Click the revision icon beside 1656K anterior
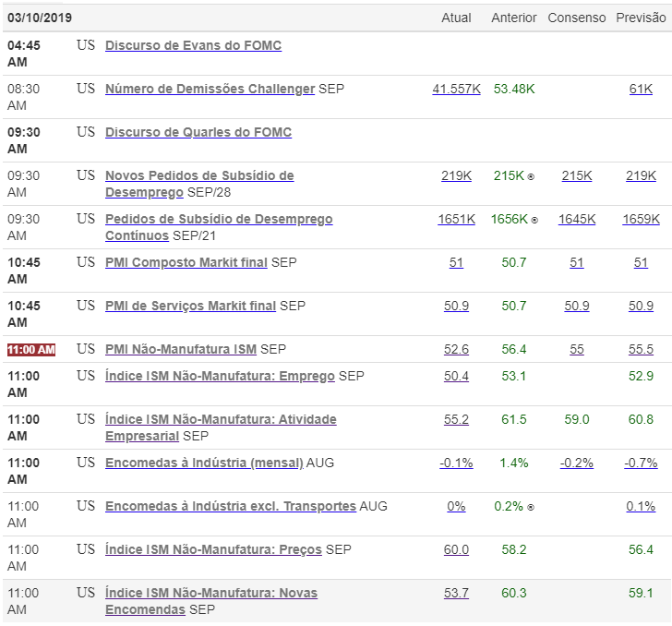This screenshot has height=626, width=672. 534,220
